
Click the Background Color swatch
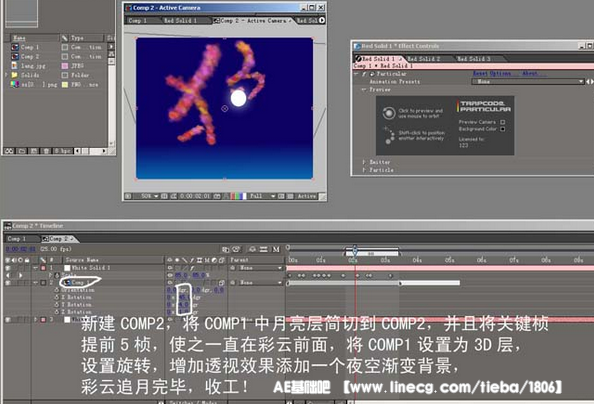[x=503, y=129]
